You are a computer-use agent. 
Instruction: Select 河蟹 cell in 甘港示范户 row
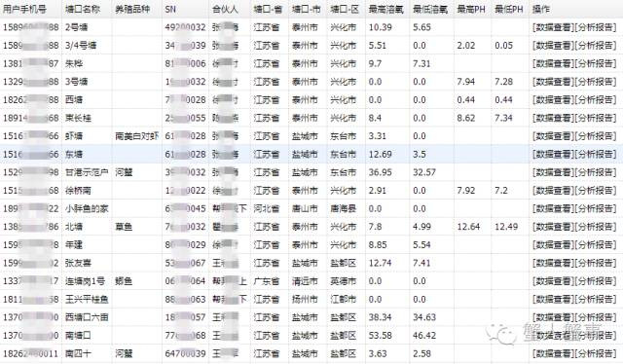coord(124,172)
